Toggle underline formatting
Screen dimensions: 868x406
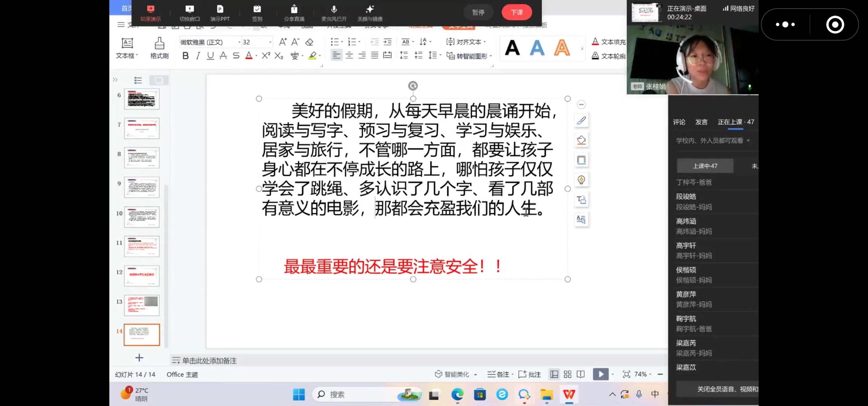pyautogui.click(x=210, y=56)
